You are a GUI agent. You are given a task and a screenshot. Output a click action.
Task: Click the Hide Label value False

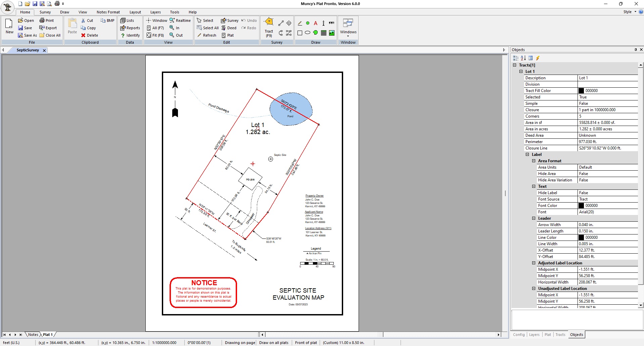point(607,193)
